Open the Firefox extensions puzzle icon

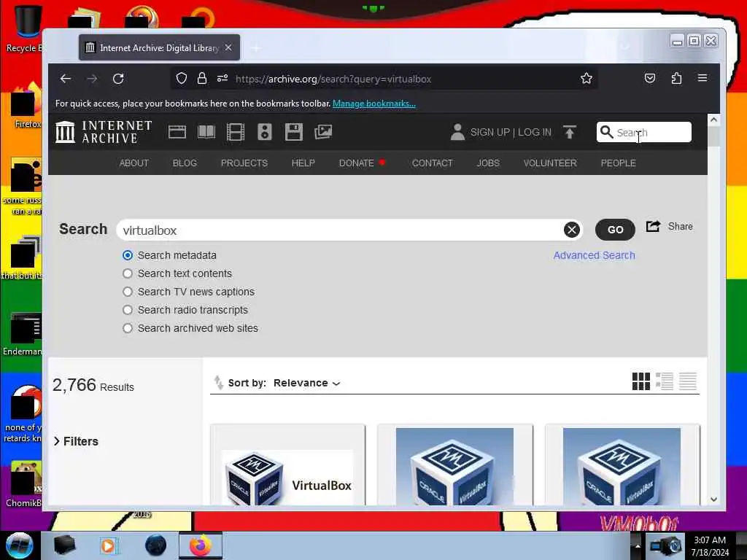676,78
